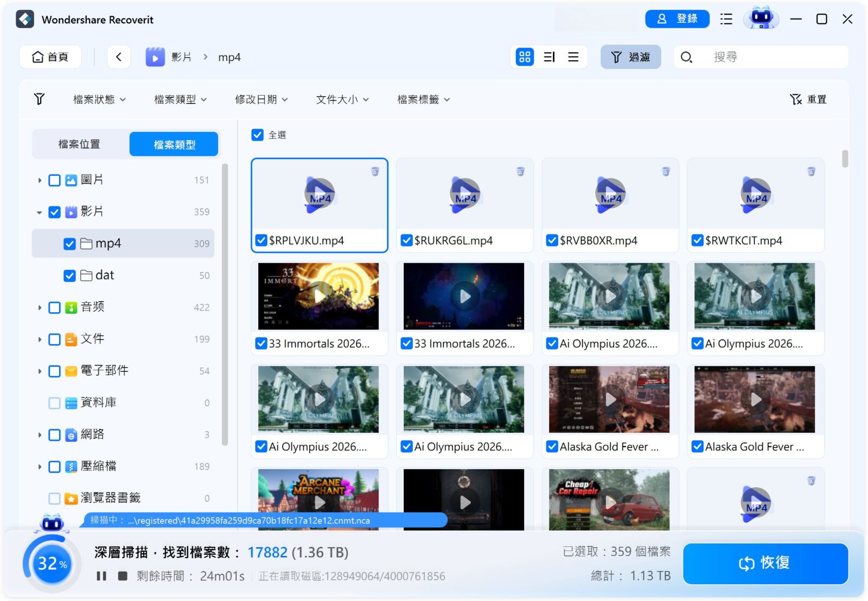Click recycle bin badge on $RWTKCIT.mp4
This screenshot has width=868, height=601.
point(811,172)
